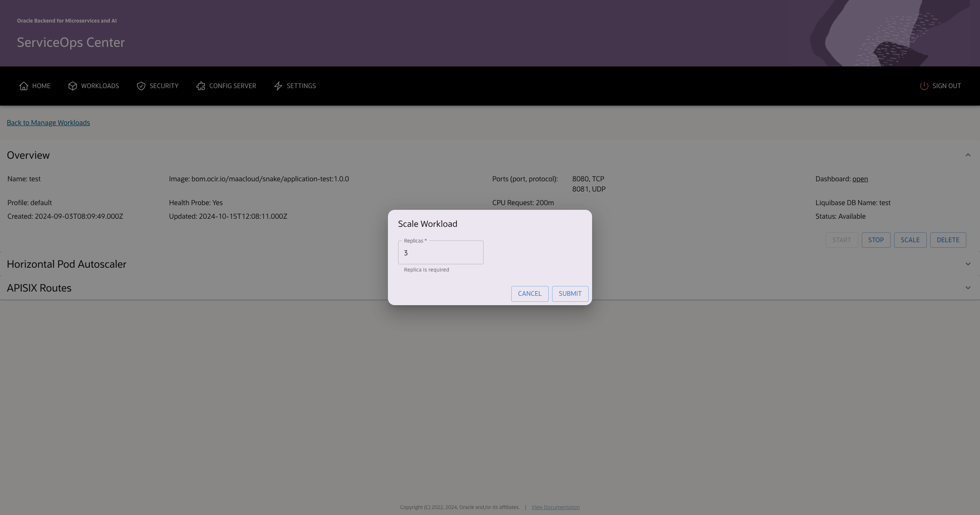Click the Workloads cube icon

click(73, 86)
